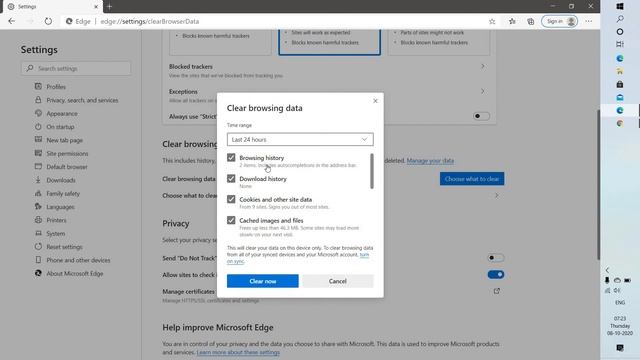Cancel the clear browsing data dialog
Viewport: 640px width, 360px height.
point(338,281)
